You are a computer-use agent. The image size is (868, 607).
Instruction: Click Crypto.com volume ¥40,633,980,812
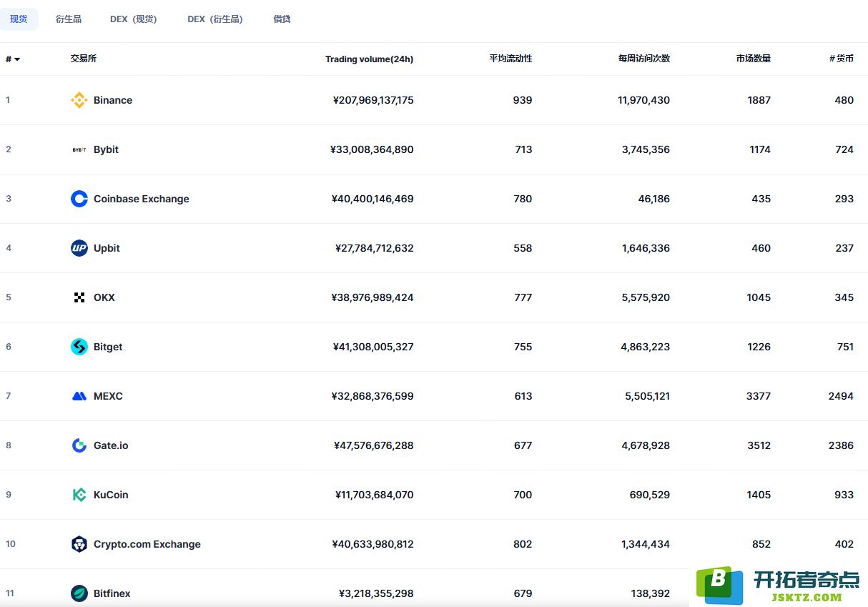click(x=373, y=544)
